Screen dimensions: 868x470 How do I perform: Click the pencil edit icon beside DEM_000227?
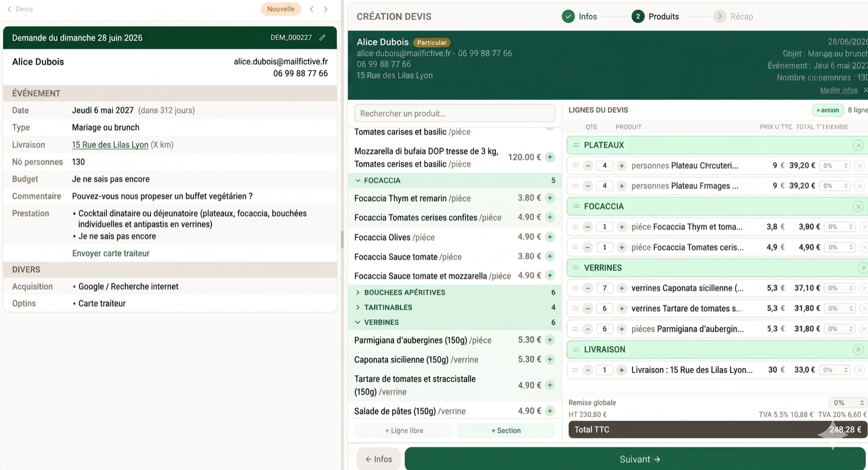[322, 37]
